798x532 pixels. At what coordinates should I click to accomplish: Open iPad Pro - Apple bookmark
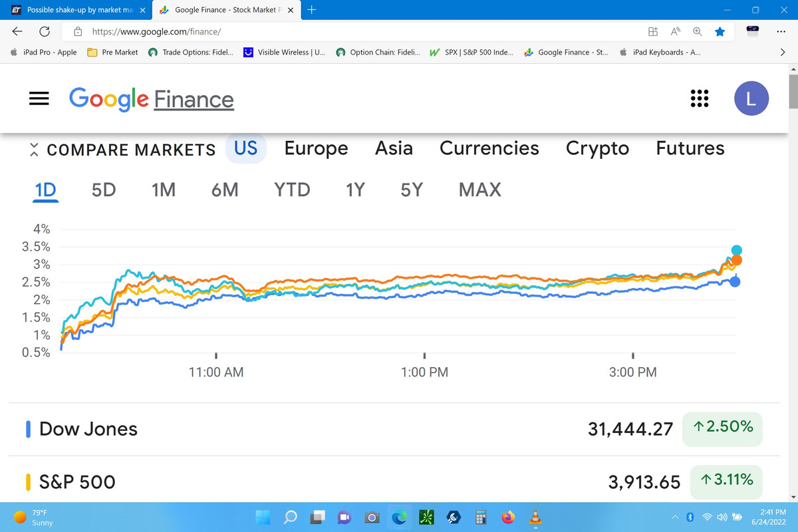tap(43, 52)
